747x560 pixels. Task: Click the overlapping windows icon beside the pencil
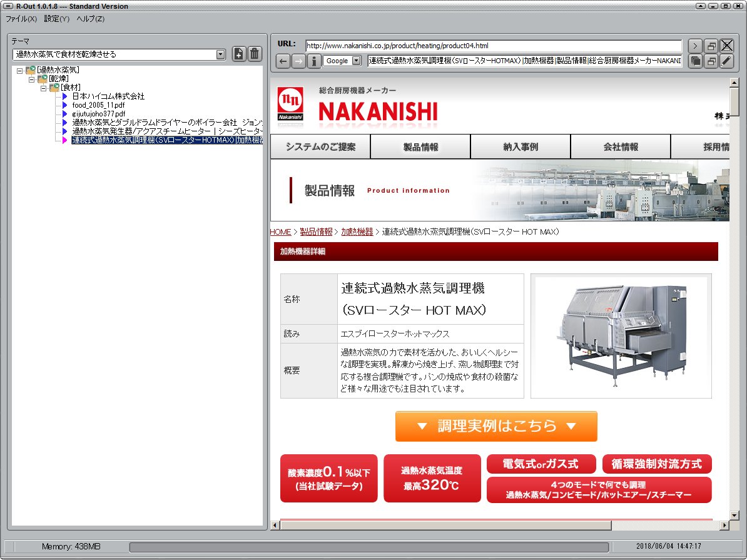click(x=711, y=61)
